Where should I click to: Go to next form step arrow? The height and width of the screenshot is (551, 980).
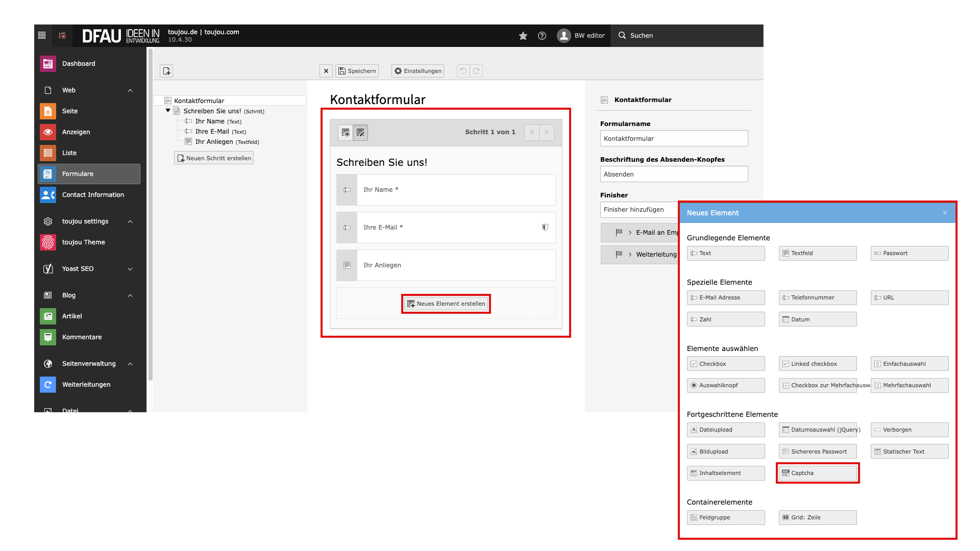[x=547, y=132]
